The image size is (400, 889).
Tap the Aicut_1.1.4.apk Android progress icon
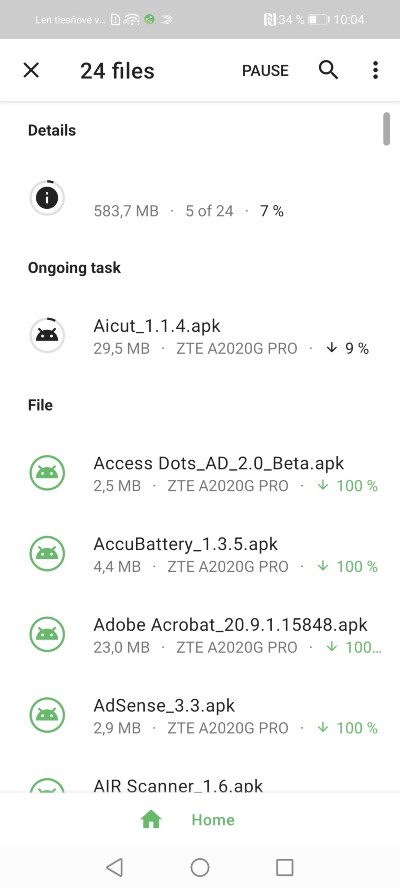coord(47,335)
